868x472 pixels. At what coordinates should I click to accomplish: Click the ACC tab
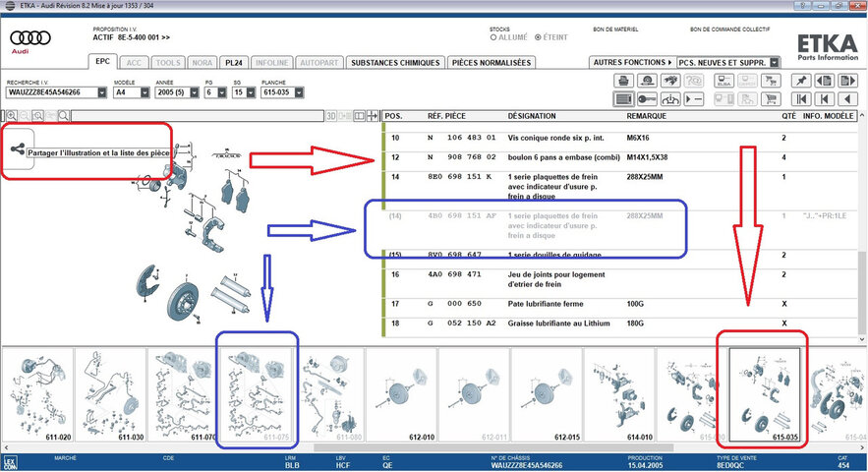coord(134,63)
